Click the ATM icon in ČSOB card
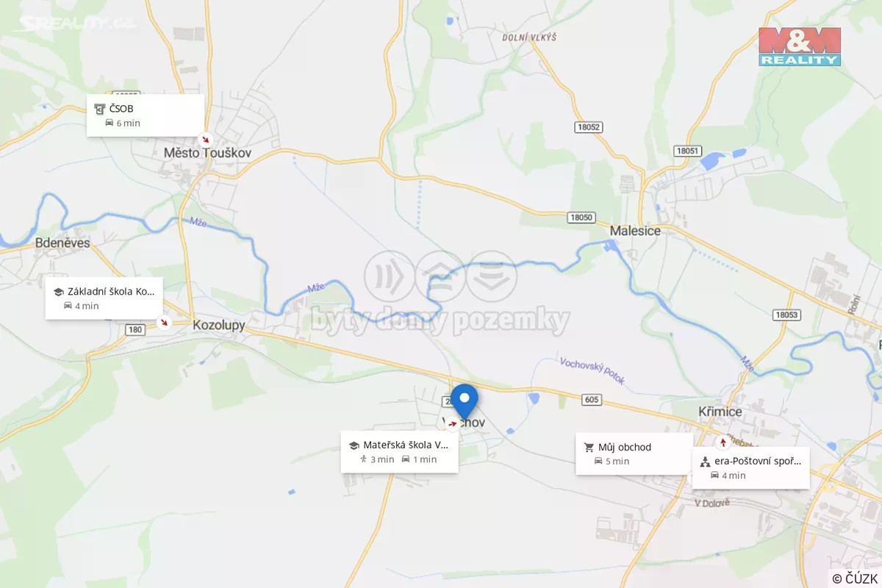Viewport: 882px width, 588px height. [100, 109]
